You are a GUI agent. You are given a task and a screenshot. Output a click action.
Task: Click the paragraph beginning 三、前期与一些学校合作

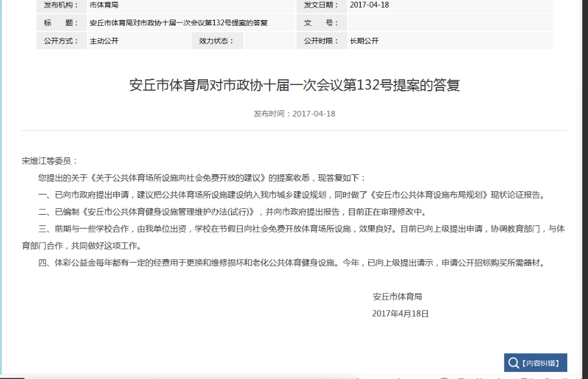point(295,237)
